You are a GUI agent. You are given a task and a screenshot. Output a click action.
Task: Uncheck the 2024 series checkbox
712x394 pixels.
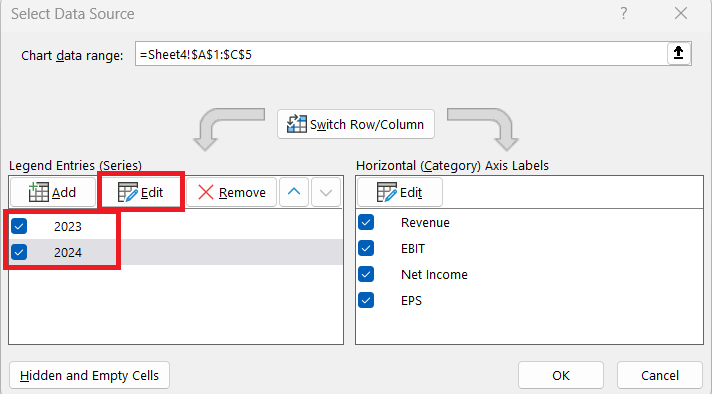[19, 252]
